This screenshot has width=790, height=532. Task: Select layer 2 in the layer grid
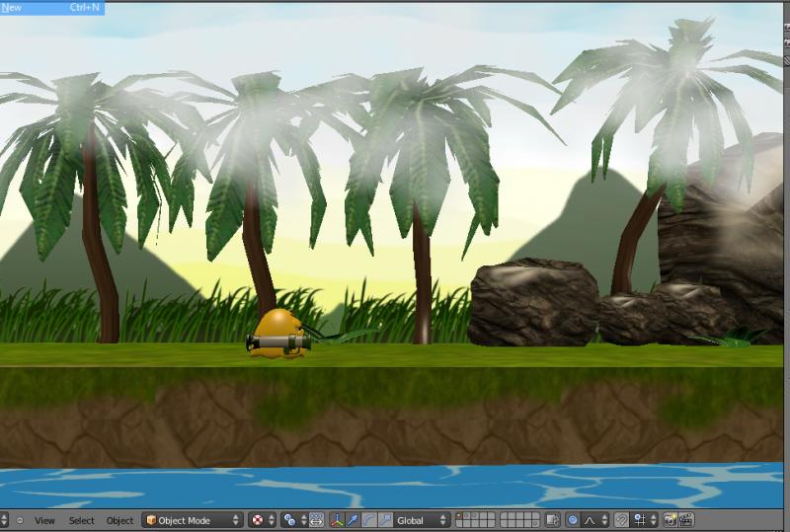[467, 516]
